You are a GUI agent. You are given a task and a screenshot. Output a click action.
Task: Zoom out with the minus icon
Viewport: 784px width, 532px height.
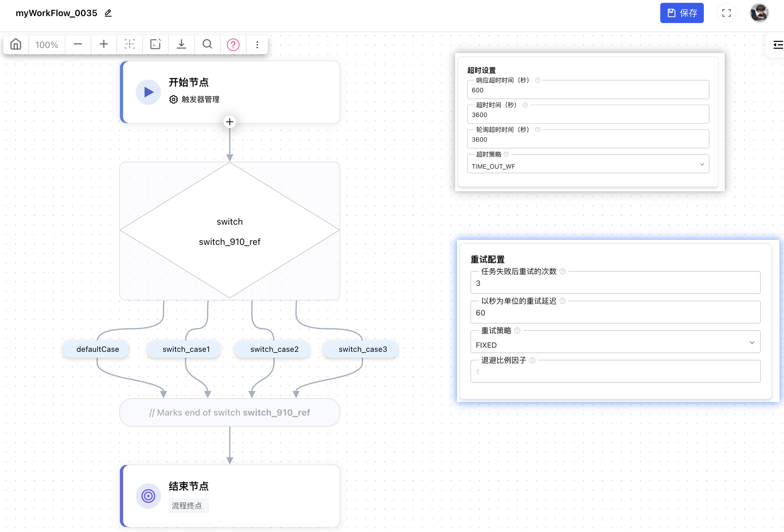78,44
